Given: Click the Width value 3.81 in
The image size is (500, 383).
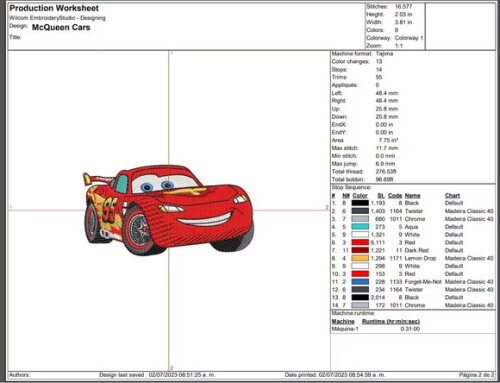Looking at the screenshot, I should coord(403,22).
